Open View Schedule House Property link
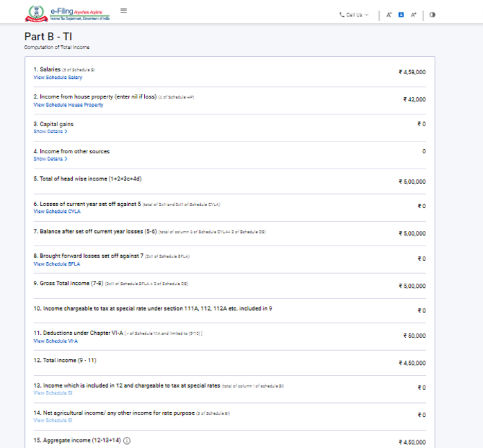This screenshot has width=483, height=448. click(x=68, y=105)
